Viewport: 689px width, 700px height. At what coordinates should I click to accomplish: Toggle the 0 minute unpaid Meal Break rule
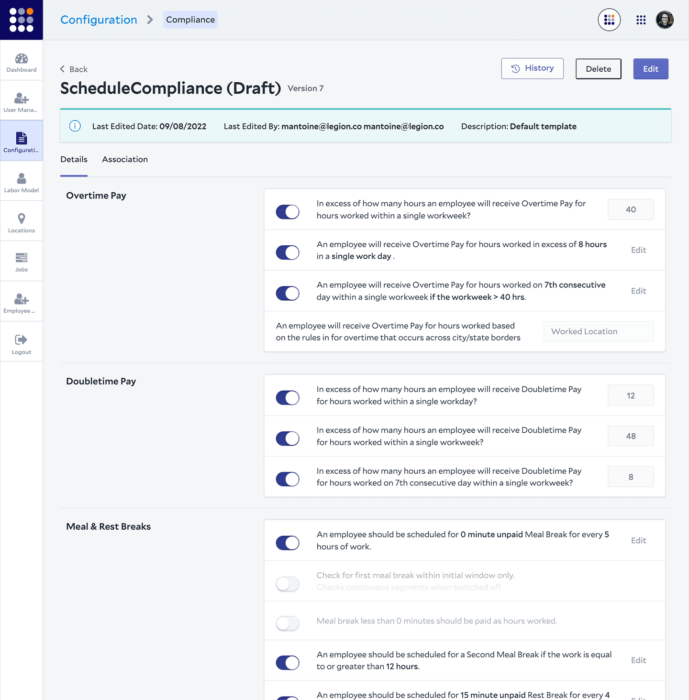tap(287, 543)
